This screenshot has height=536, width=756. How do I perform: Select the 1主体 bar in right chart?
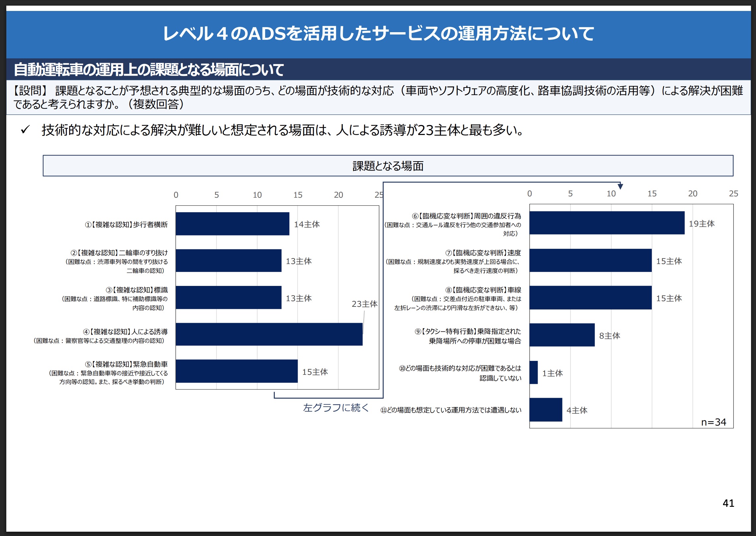pyautogui.click(x=534, y=372)
